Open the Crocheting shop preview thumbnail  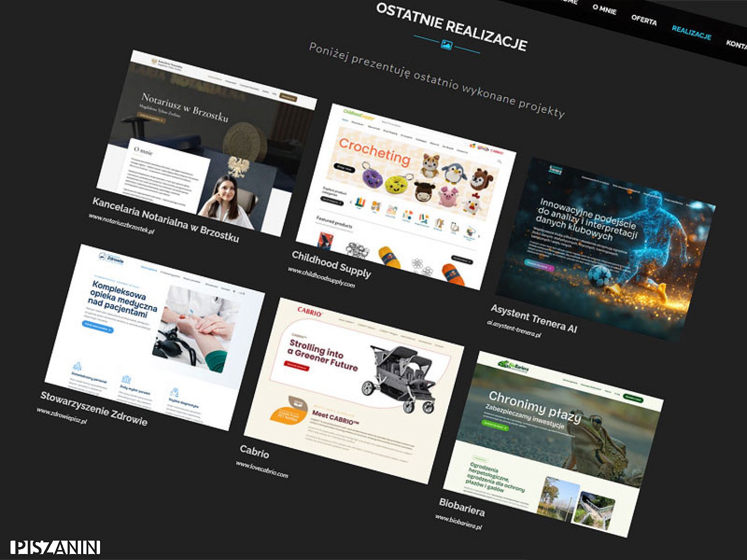[406, 197]
